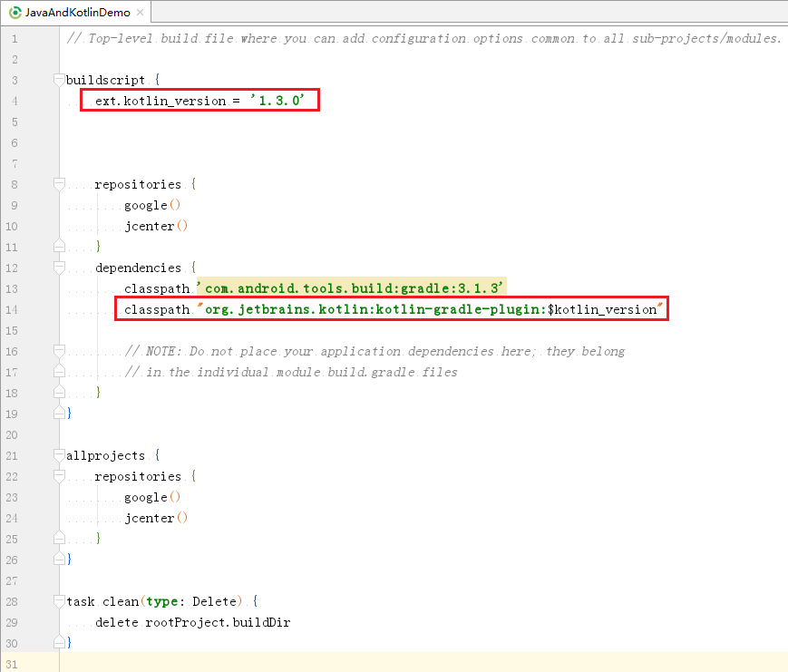Collapse the allprojects code block
This screenshot has height=672, width=788.
(59, 455)
